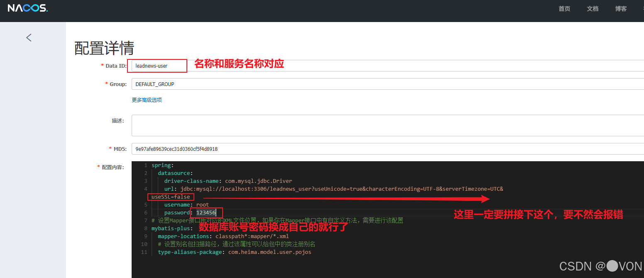Click the 'type-aliases-package' code line
Viewport: 644px width, 278px height.
tap(234, 252)
